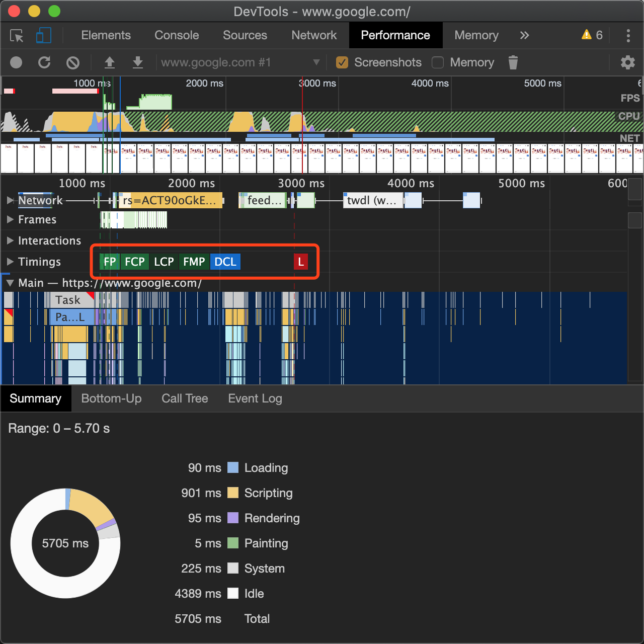644x644 pixels.
Task: Click the Painting color swatch in summary
Action: tap(233, 543)
